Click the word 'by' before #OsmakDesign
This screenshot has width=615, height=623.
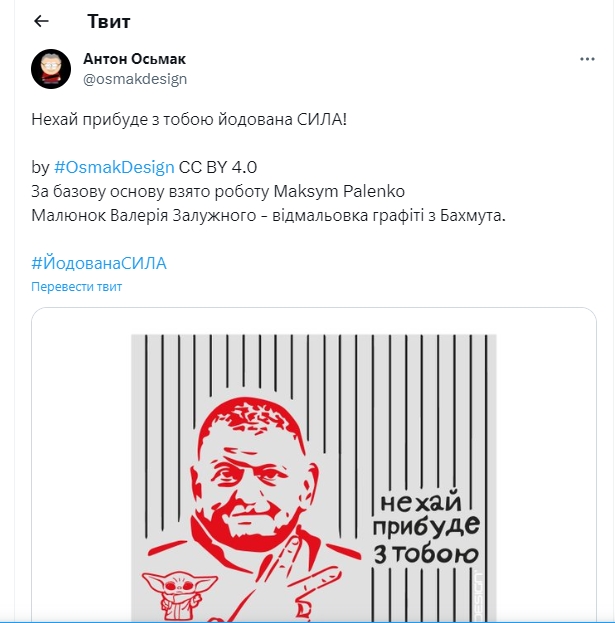click(40, 167)
